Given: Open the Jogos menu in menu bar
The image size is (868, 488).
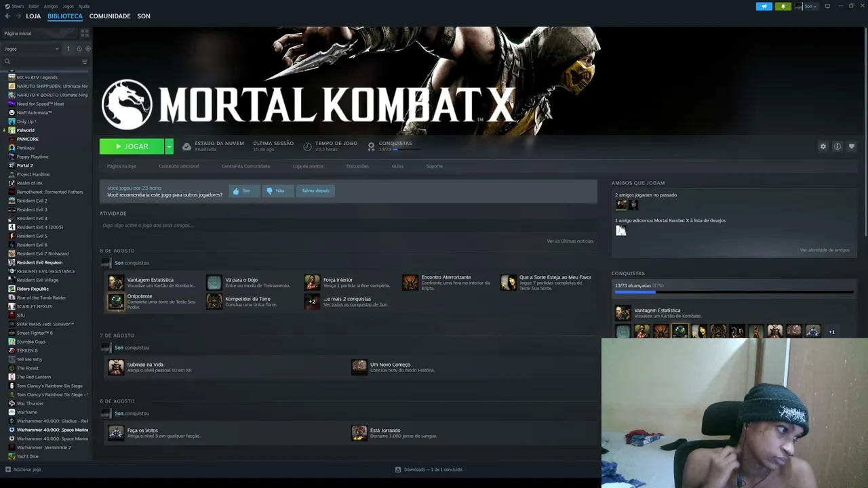Looking at the screenshot, I should tap(68, 6).
